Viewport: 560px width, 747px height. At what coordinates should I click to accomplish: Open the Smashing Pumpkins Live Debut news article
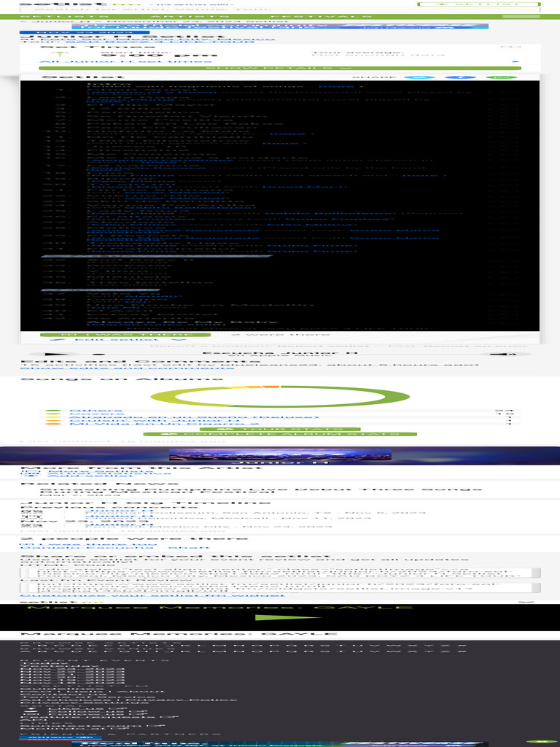pos(261,491)
